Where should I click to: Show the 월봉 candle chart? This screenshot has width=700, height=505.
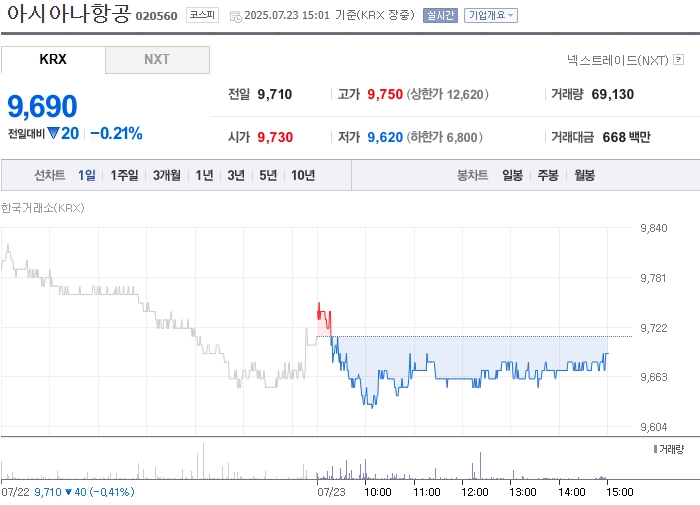click(x=584, y=175)
